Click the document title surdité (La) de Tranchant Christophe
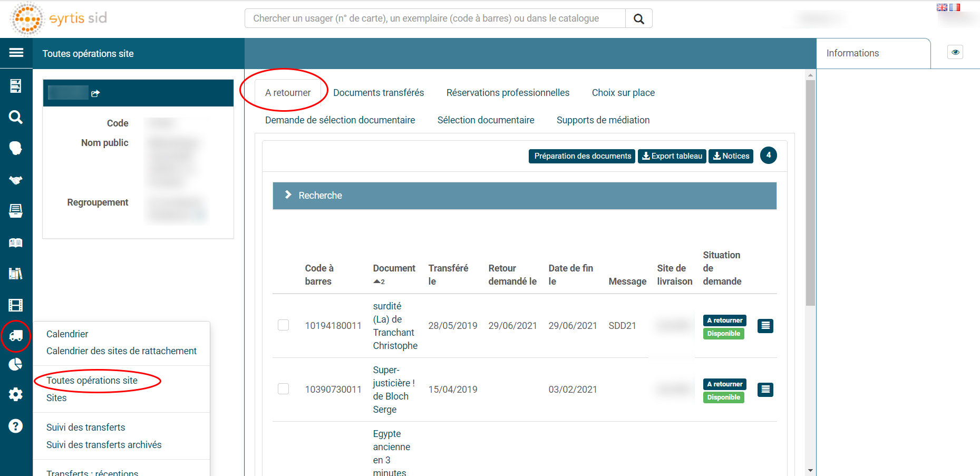Viewport: 980px width, 476px height. [395, 326]
